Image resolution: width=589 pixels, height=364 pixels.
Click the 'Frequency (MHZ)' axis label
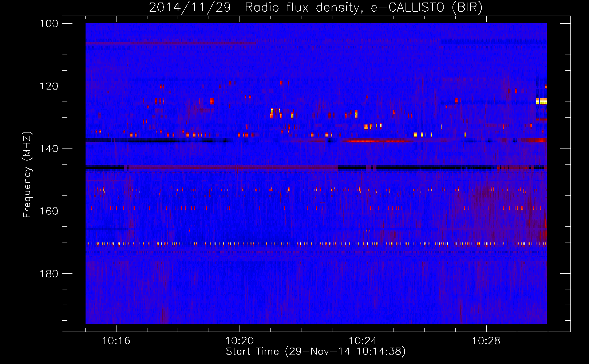(27, 174)
